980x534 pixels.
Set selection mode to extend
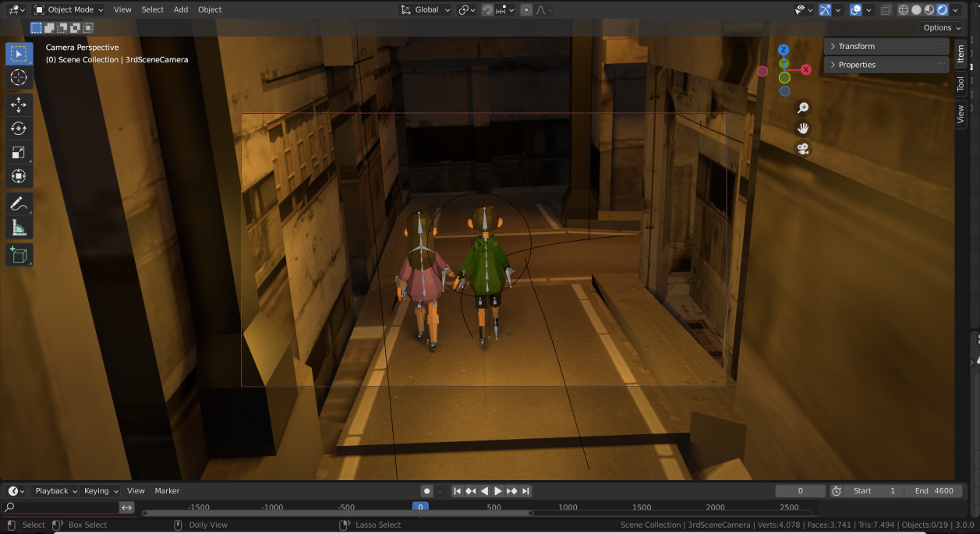tap(49, 28)
